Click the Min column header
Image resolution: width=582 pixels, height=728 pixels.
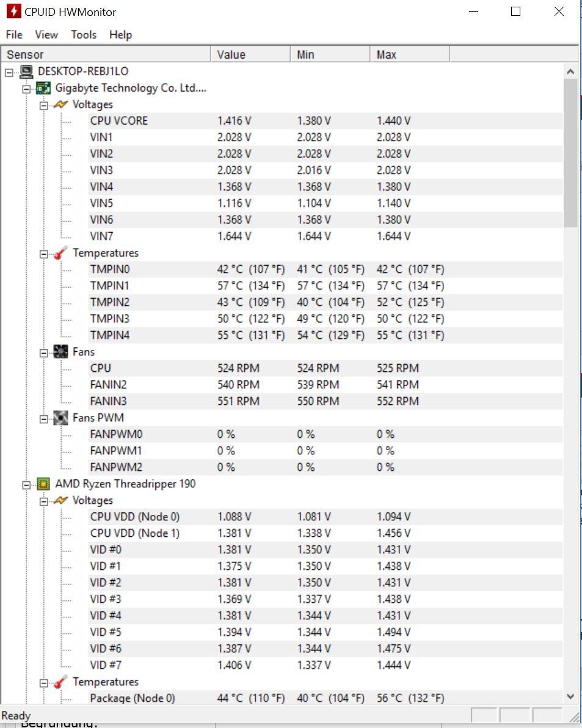[x=330, y=54]
